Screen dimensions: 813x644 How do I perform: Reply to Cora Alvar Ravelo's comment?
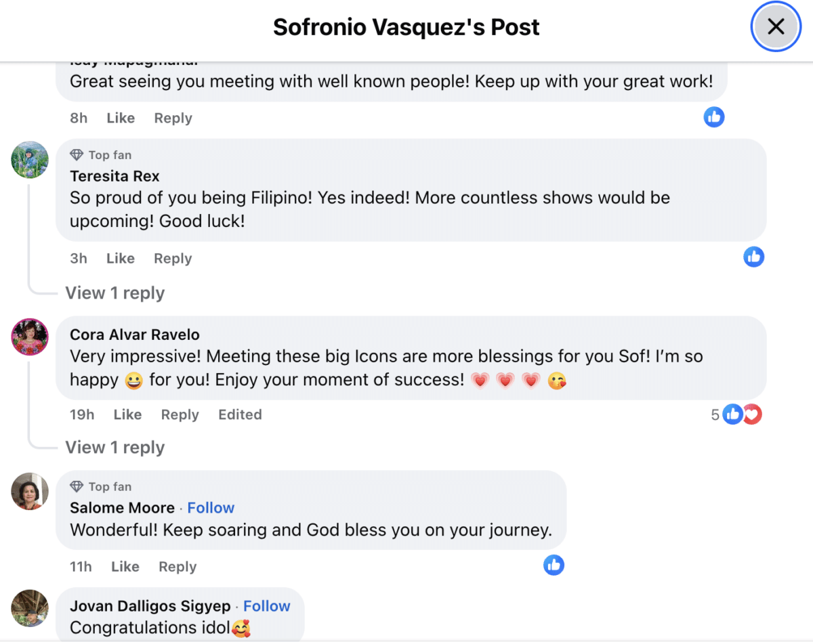pyautogui.click(x=180, y=414)
